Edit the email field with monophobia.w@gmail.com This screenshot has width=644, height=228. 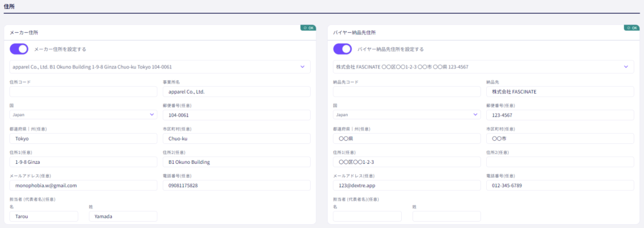point(84,185)
